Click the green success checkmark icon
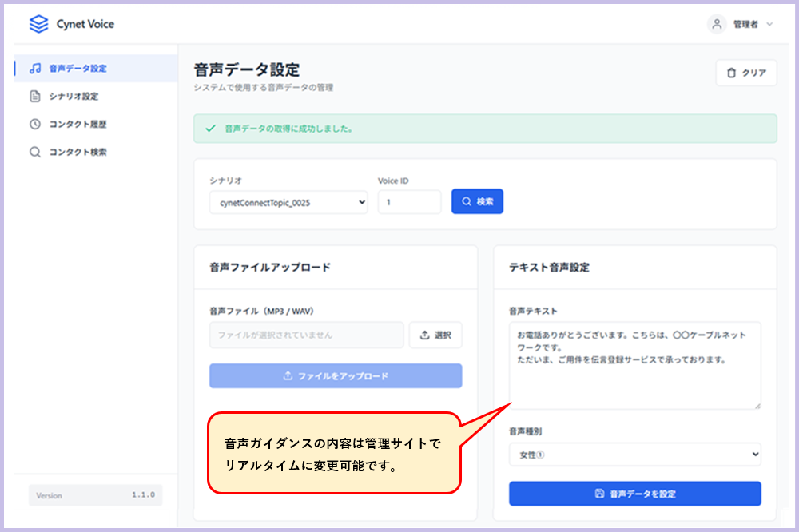This screenshot has height=532, width=799. pyautogui.click(x=211, y=128)
